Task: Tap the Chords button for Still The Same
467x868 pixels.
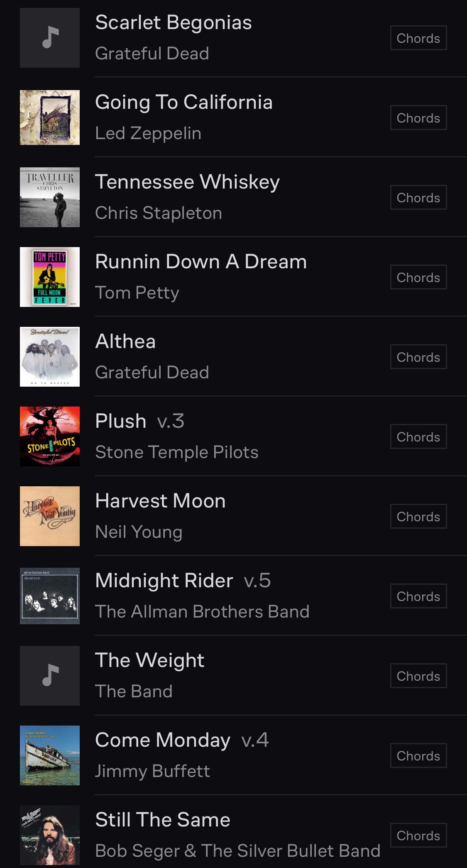Action: (418, 835)
